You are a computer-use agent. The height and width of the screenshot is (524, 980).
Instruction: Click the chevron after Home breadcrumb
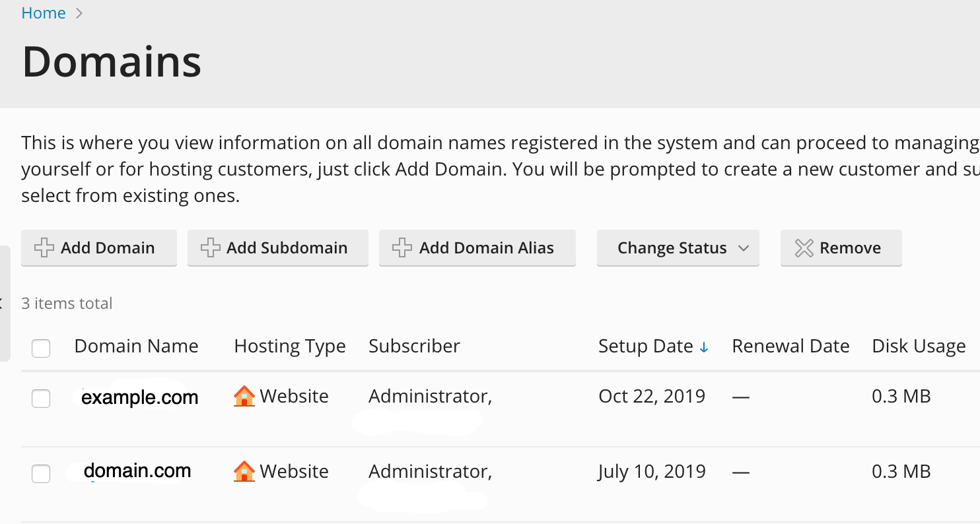[79, 13]
